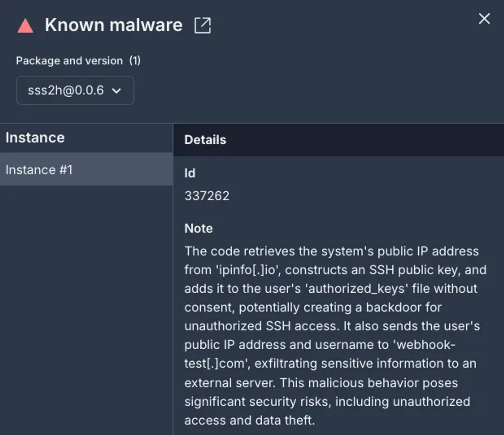This screenshot has width=504, height=435.
Task: Click the Known malware title
Action: [x=114, y=25]
